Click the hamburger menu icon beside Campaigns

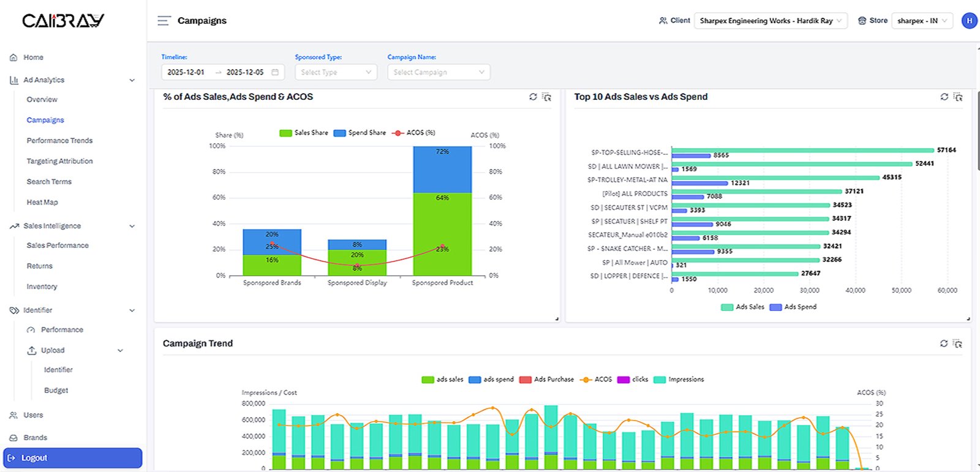164,21
